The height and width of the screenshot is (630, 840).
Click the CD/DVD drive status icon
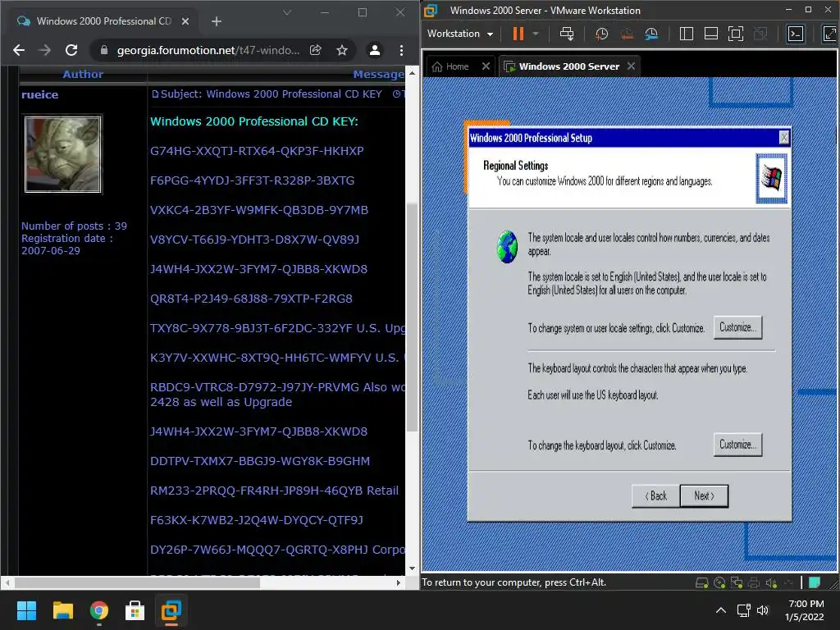(719, 582)
